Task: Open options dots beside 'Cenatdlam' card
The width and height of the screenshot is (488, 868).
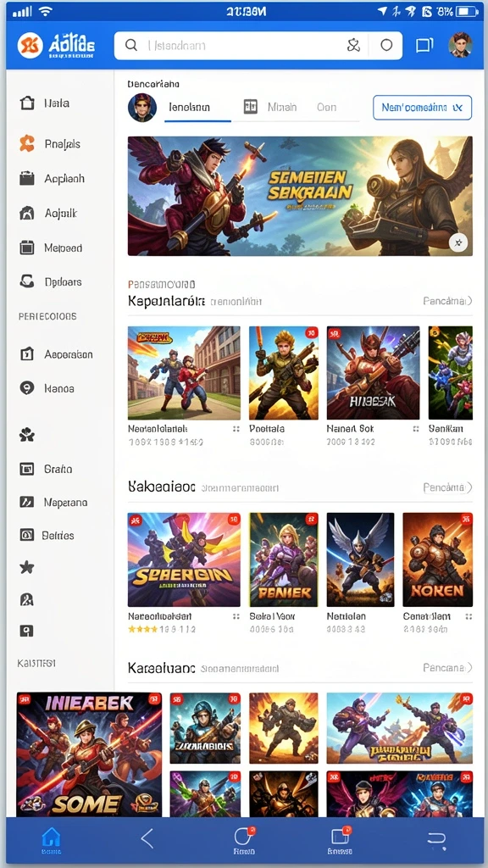Action: [x=469, y=616]
